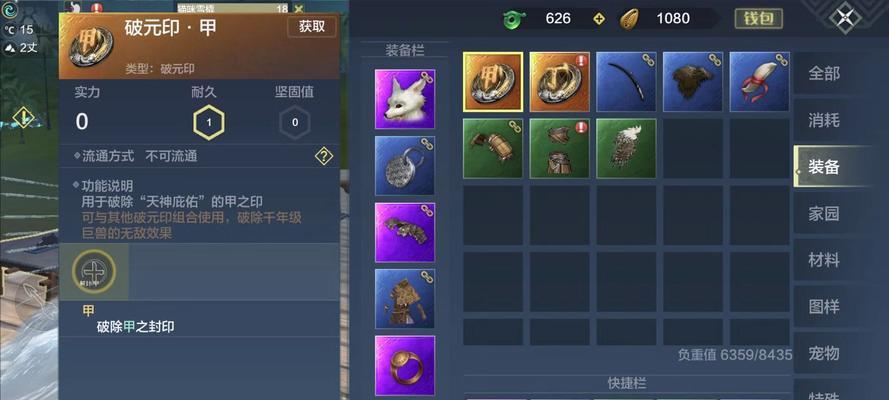
Task: Switch to the 消耗 consumables tab
Action: [x=824, y=120]
